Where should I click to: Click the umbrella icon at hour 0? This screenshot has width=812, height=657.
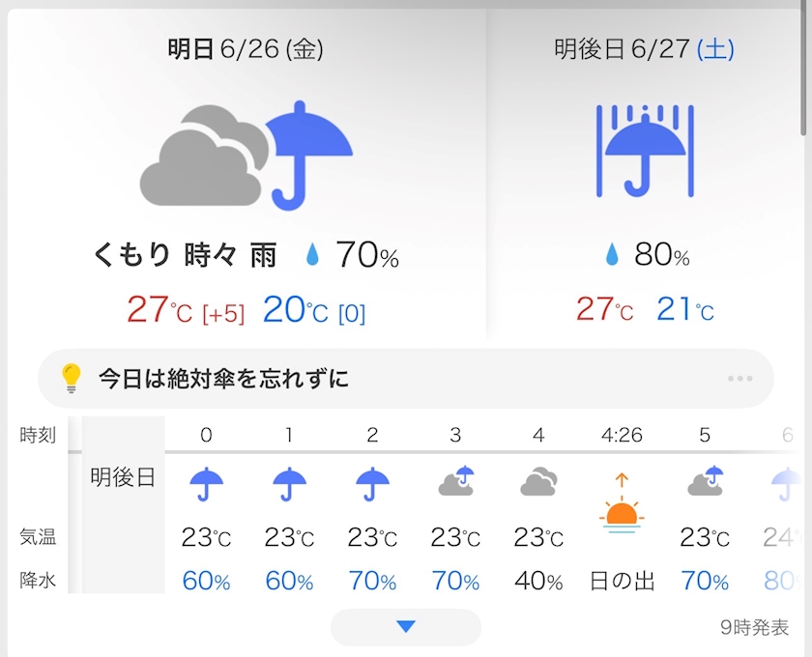[206, 484]
